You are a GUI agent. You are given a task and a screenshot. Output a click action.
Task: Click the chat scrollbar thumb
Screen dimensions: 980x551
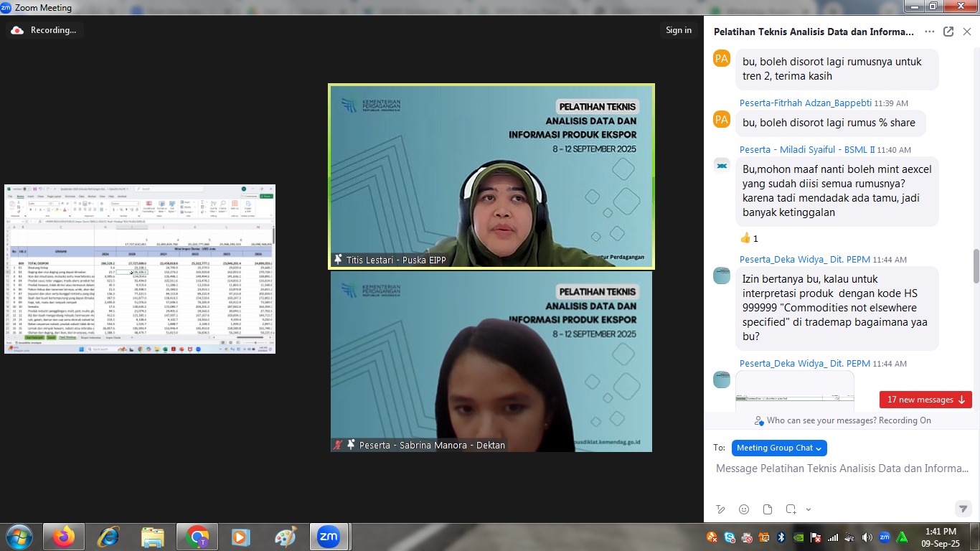976,267
